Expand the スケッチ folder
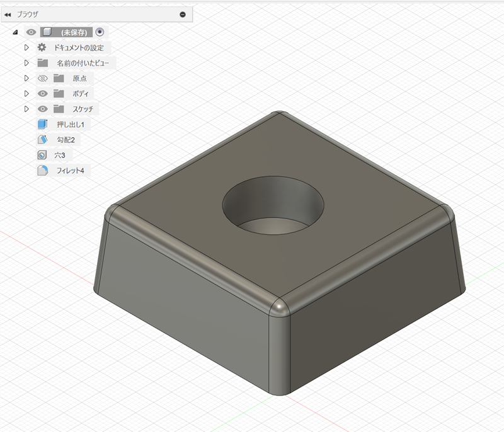The width and height of the screenshot is (504, 432). tap(26, 109)
